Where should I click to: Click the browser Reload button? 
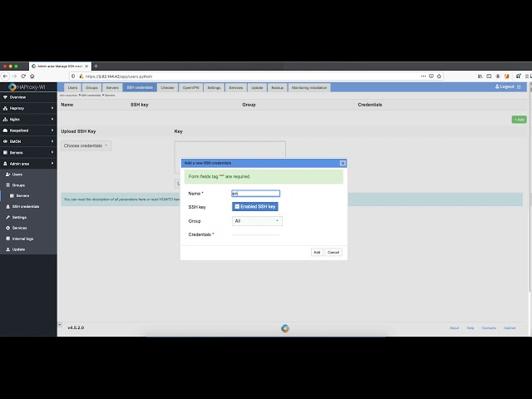(x=23, y=76)
